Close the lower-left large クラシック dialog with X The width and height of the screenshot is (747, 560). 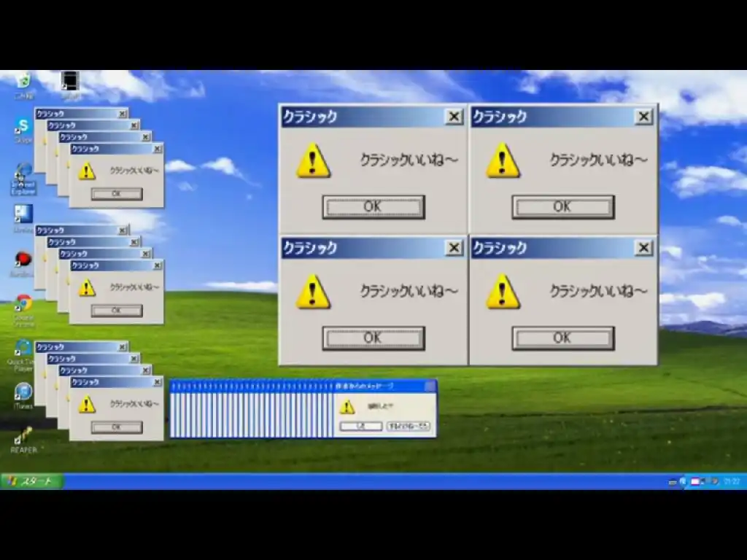point(454,248)
